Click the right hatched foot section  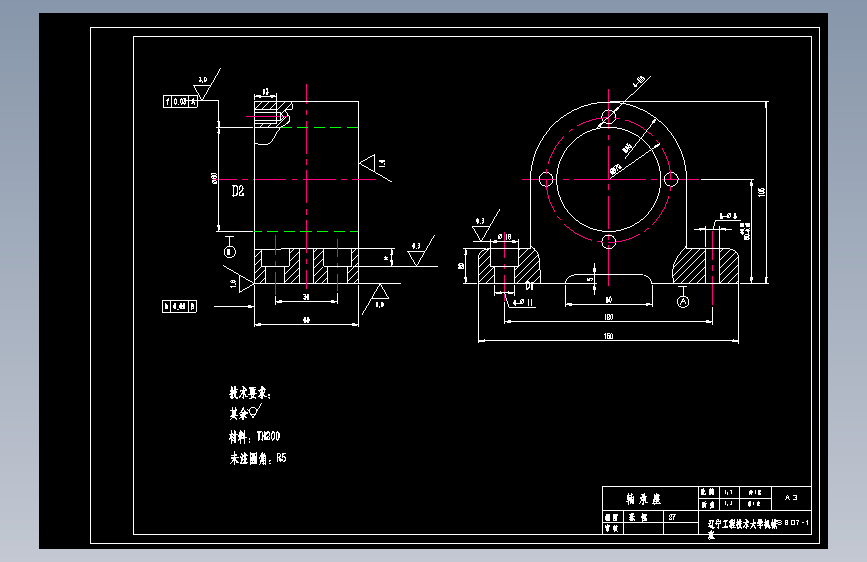tap(706, 266)
